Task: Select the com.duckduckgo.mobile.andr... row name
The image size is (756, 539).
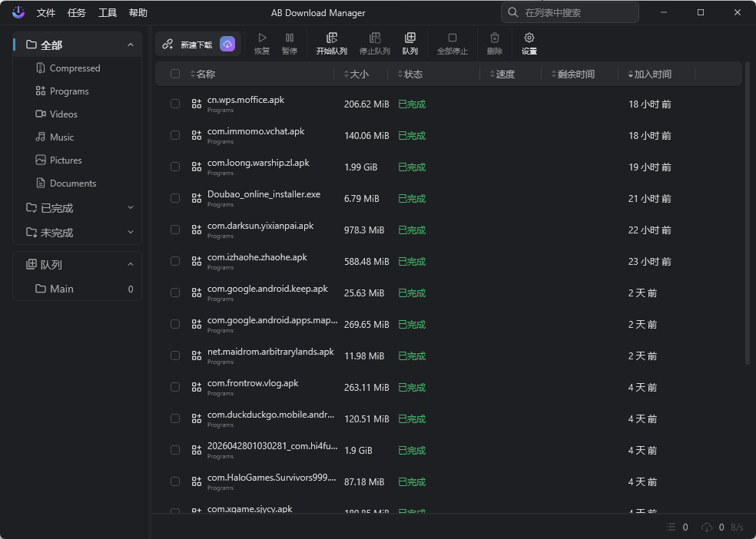Action: pos(270,415)
